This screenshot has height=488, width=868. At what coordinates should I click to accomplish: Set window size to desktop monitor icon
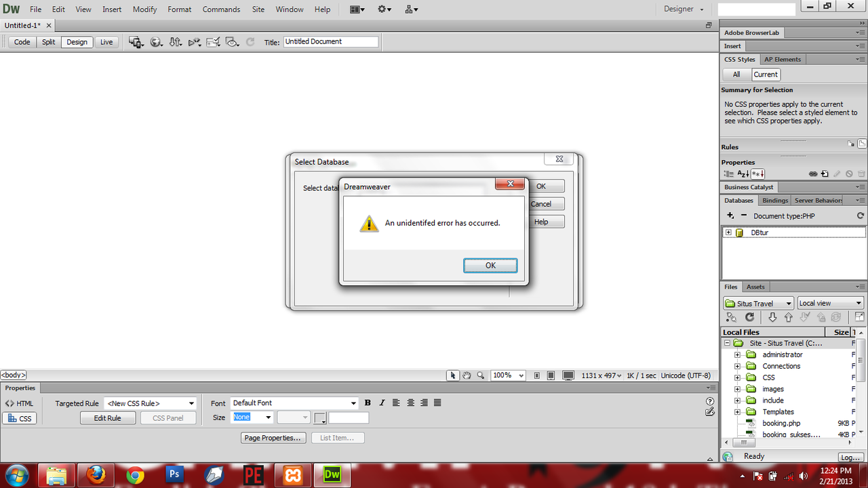(x=568, y=375)
